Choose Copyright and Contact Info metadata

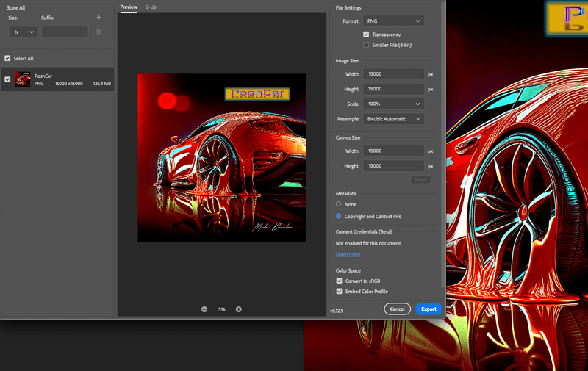click(339, 216)
